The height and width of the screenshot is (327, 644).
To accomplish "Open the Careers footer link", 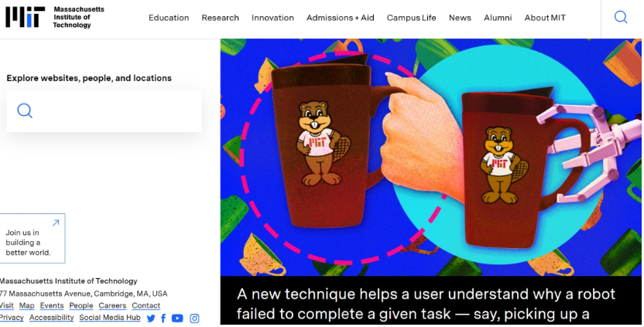I will tap(112, 306).
